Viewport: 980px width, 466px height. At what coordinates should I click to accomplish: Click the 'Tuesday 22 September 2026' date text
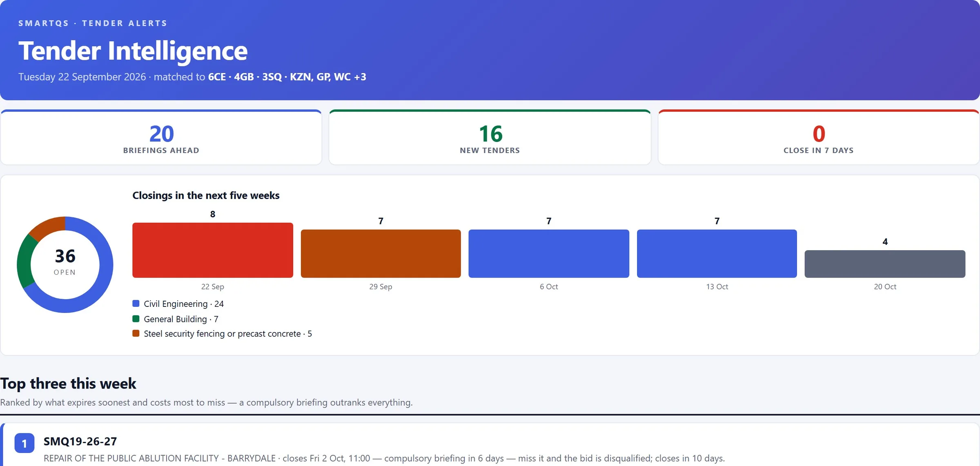point(82,77)
